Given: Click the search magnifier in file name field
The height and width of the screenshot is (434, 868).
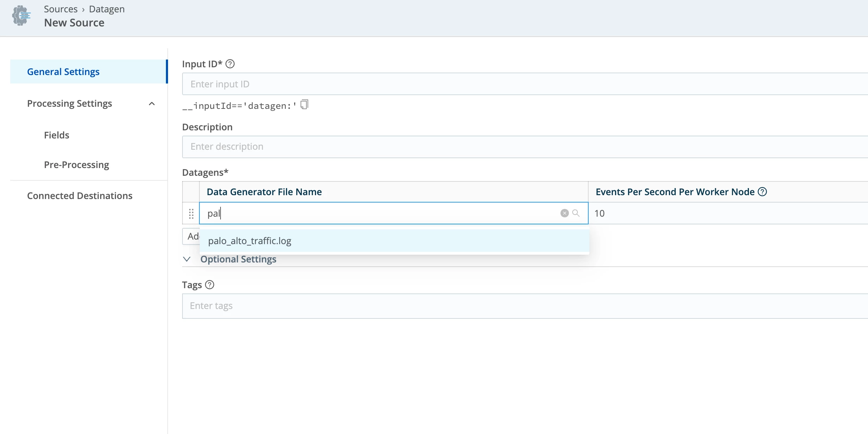Looking at the screenshot, I should pos(576,213).
